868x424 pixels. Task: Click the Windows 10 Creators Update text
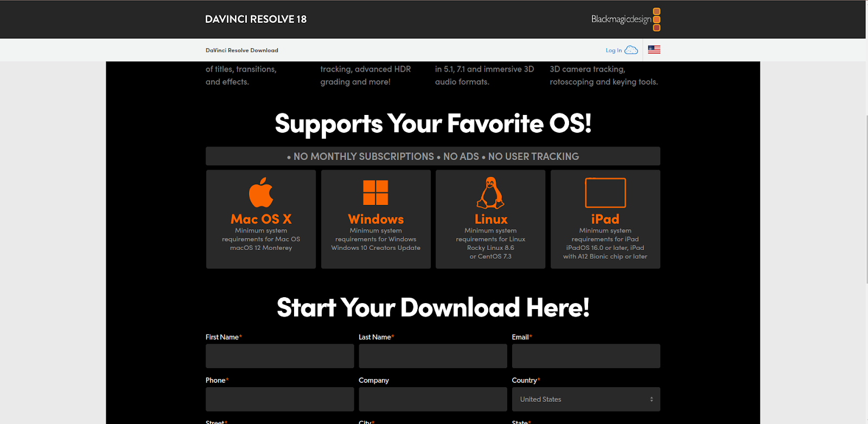(x=376, y=248)
